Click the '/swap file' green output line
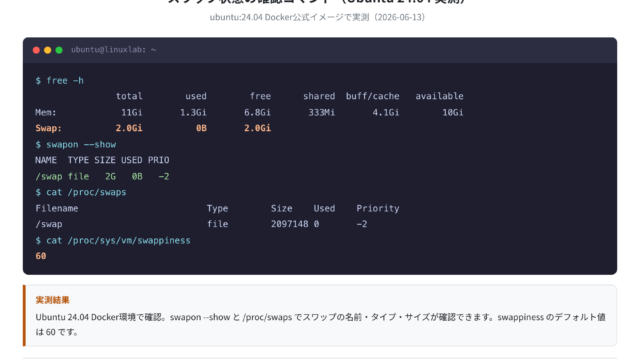The height and width of the screenshot is (360, 640). click(x=102, y=176)
